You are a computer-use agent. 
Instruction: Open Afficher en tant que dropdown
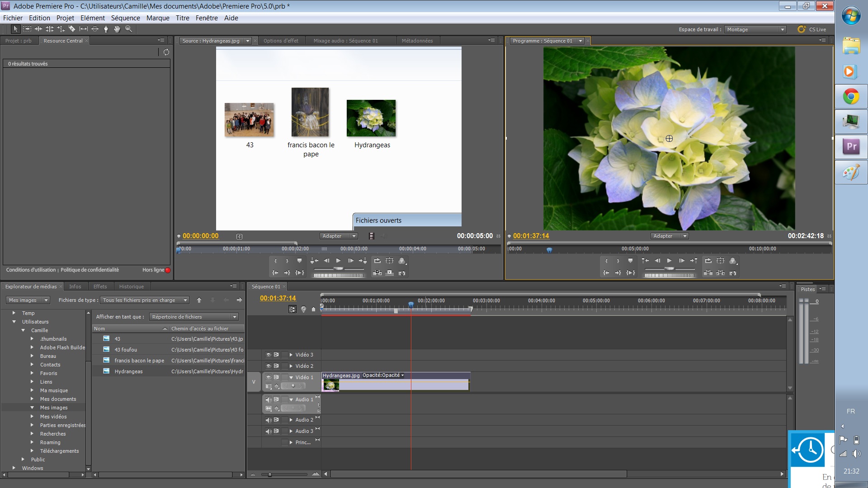pos(193,317)
